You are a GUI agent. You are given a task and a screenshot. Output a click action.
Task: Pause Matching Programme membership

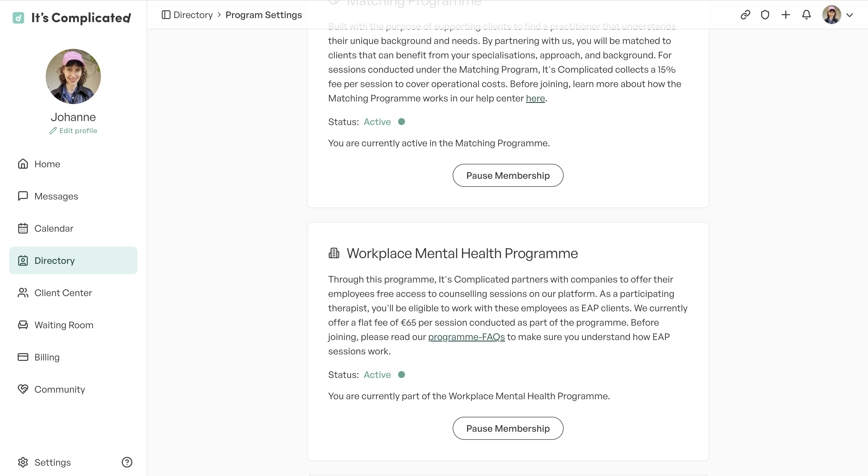[508, 176]
